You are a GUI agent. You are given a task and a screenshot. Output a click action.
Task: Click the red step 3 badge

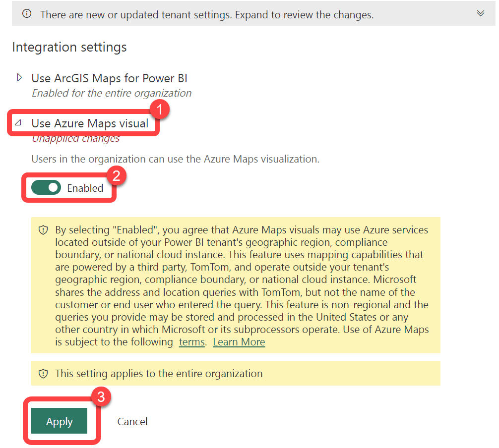pos(101,397)
